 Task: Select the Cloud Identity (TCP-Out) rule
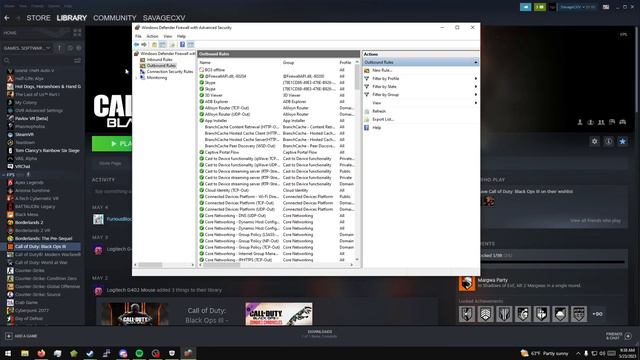[227, 190]
